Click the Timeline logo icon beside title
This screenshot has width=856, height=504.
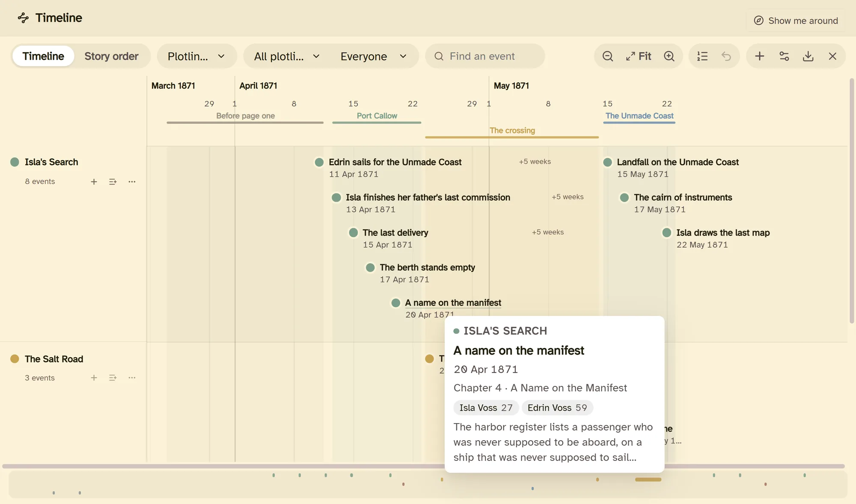tap(23, 18)
